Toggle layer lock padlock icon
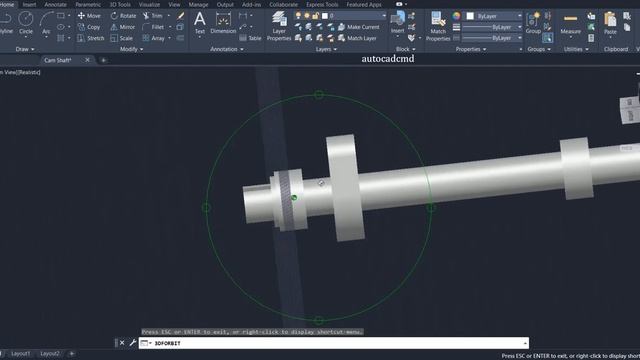The width and height of the screenshot is (640, 360). pos(315,16)
